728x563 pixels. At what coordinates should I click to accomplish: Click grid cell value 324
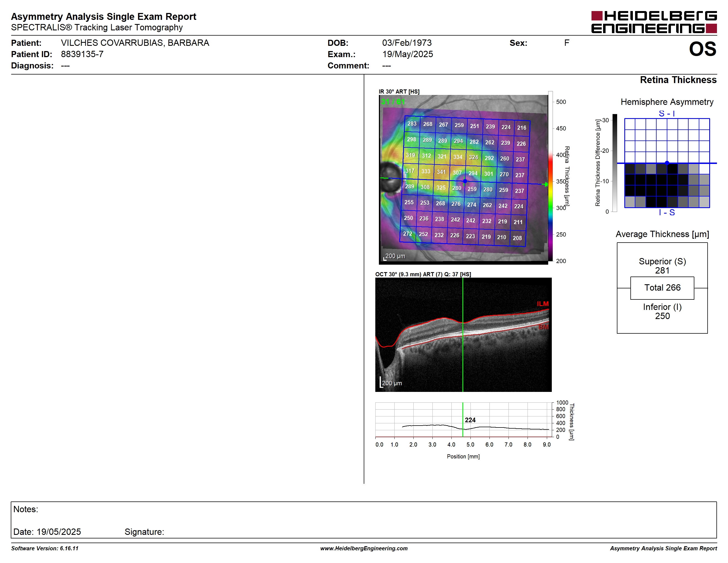click(474, 157)
